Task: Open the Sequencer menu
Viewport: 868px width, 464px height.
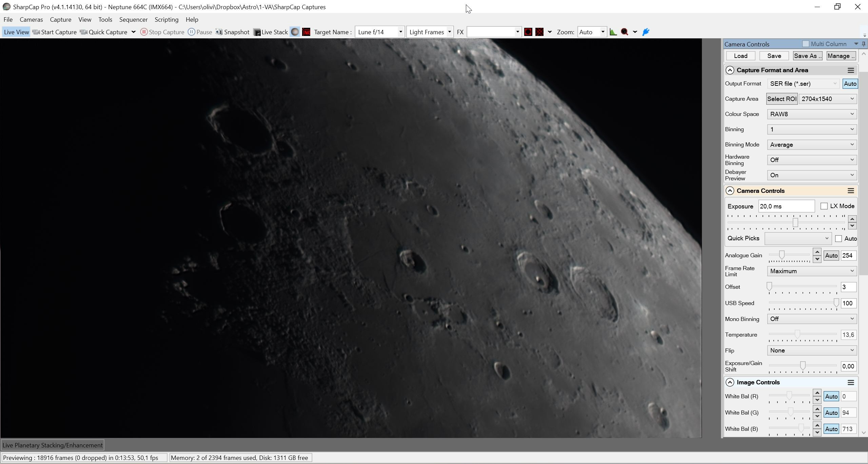Action: point(133,19)
